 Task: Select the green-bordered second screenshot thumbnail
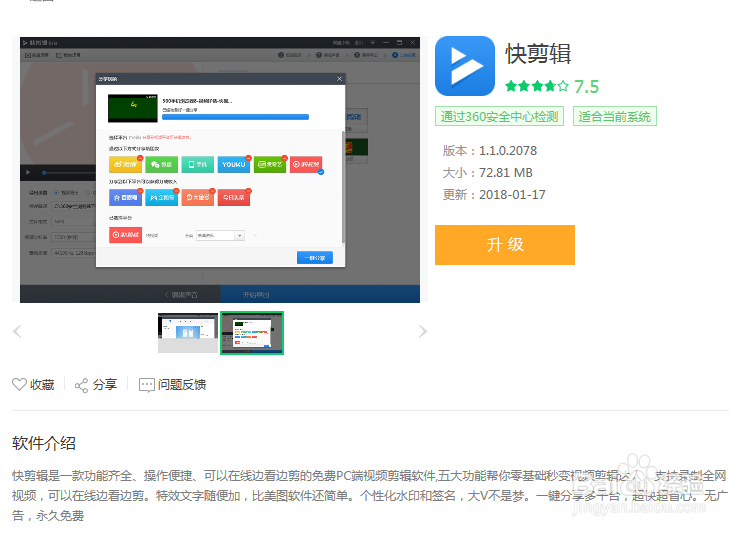coord(252,333)
